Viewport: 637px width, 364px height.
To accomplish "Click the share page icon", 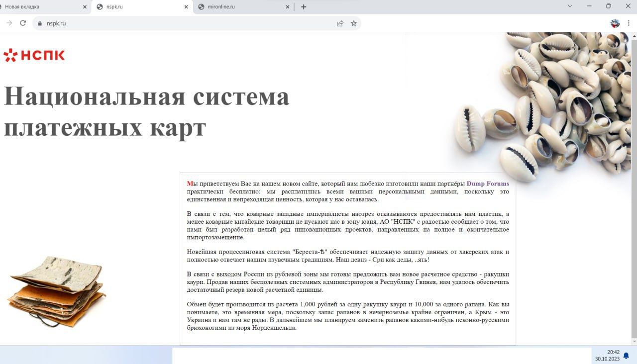I will pyautogui.click(x=340, y=23).
